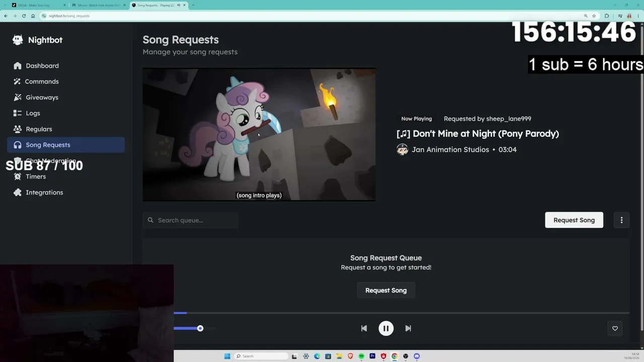Open the Regulars page

click(x=66, y=129)
